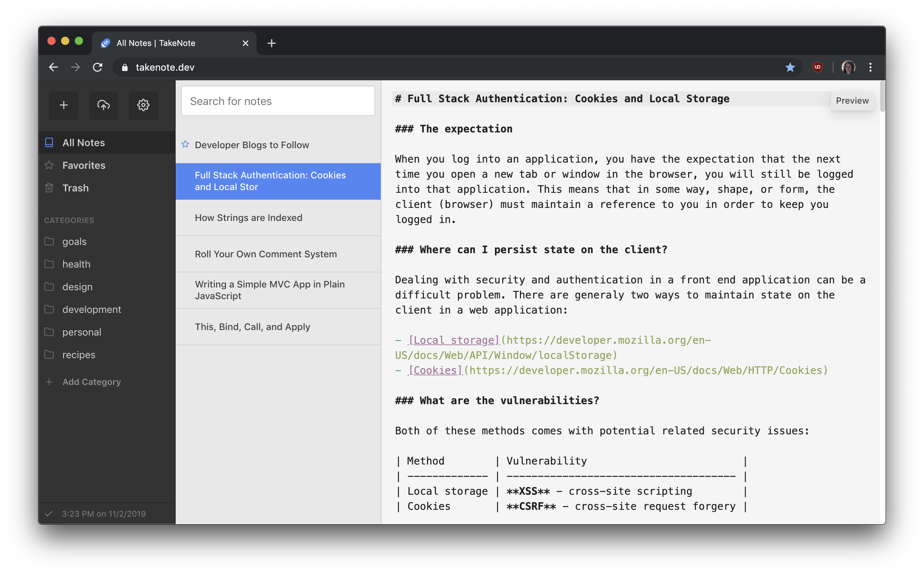This screenshot has height=575, width=924.
Task: Click the upload/import icon
Action: pyautogui.click(x=103, y=105)
